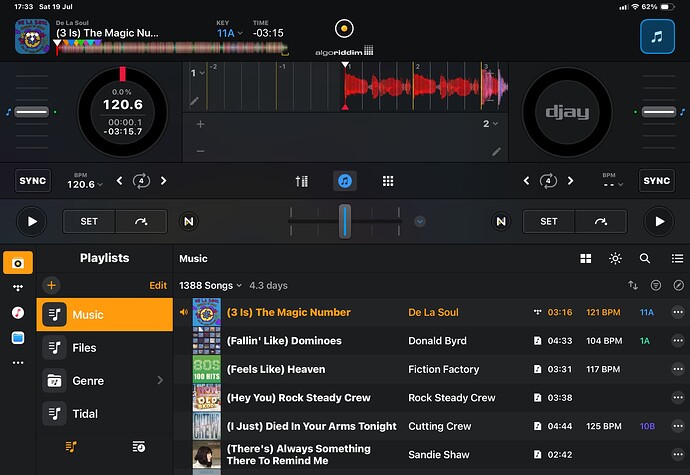
Task: Zoom in waveform with plus icon
Action: point(200,125)
